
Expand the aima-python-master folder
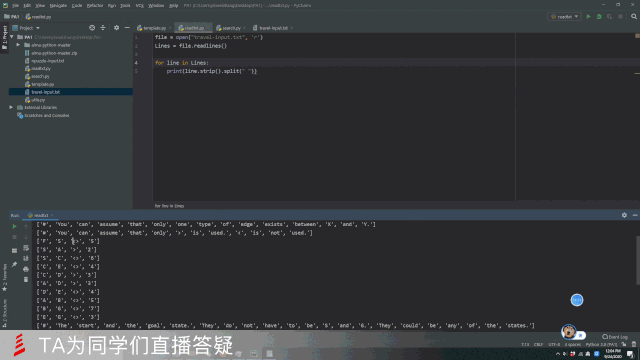click(x=18, y=45)
